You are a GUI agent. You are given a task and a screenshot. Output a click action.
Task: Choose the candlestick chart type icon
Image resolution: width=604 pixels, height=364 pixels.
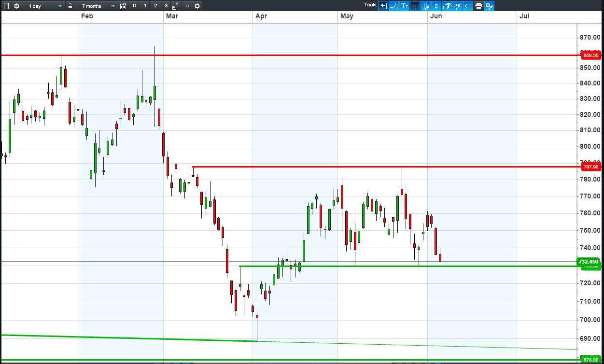pos(436,6)
